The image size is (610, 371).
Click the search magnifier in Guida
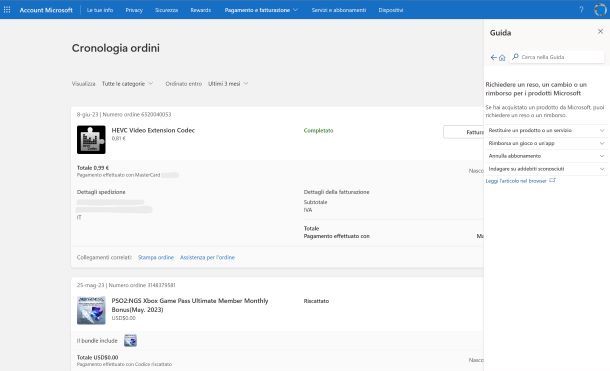515,57
